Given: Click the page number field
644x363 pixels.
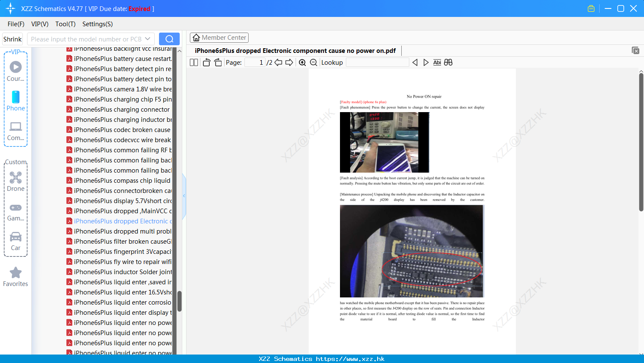Looking at the screenshot, I should coord(255,62).
